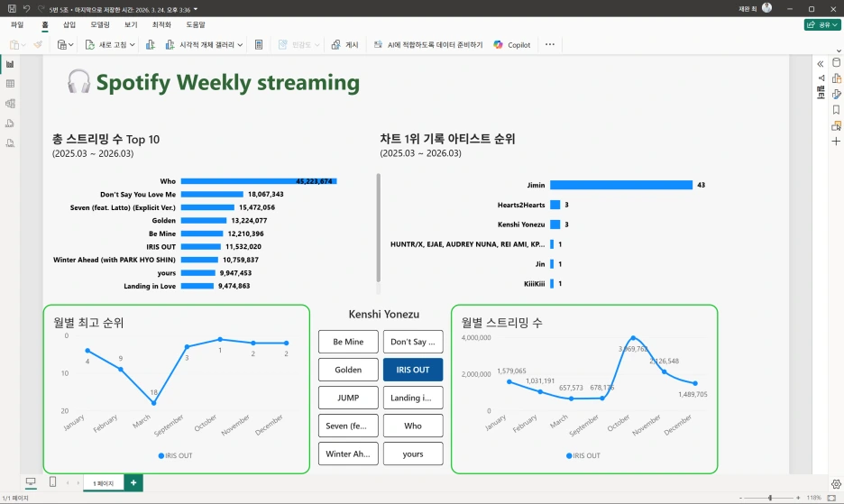Select the Insert (삽입) ribbon tab
The image size is (844, 504).
pyautogui.click(x=69, y=24)
